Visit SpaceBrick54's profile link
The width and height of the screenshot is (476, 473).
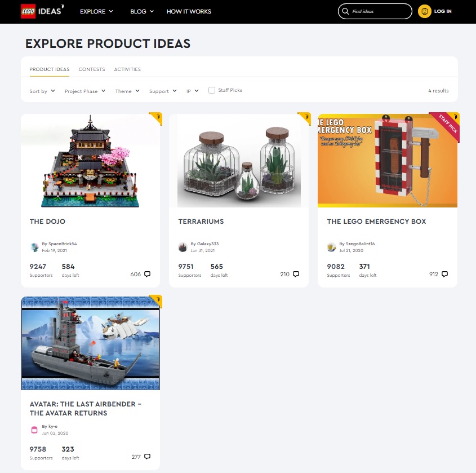[63, 244]
